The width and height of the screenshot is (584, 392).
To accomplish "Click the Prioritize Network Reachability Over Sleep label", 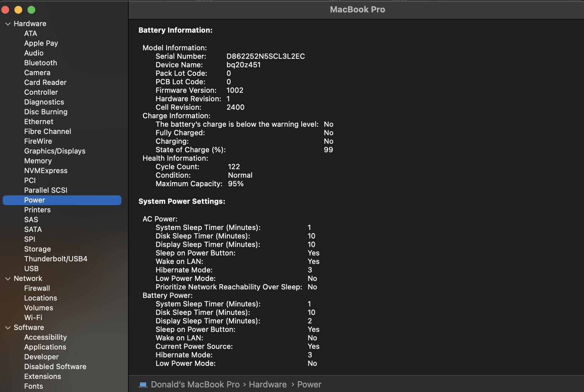I will click(229, 287).
